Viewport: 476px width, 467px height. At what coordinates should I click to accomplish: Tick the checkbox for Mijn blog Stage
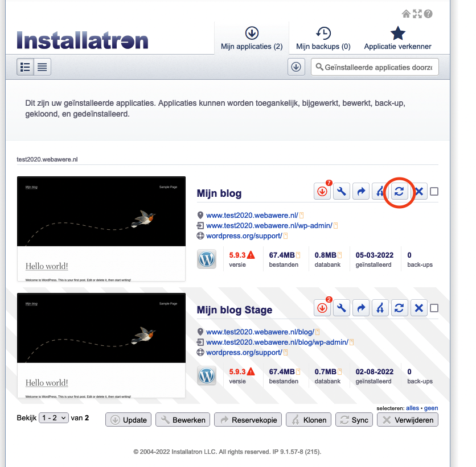(x=434, y=308)
